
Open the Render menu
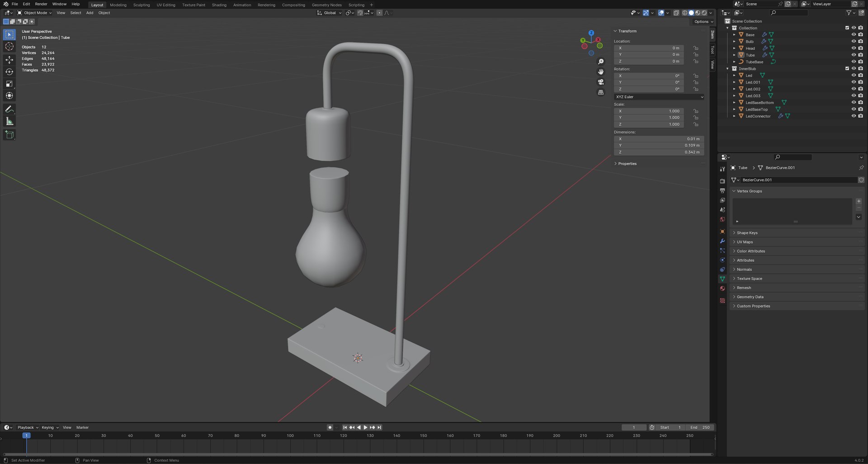pyautogui.click(x=41, y=4)
